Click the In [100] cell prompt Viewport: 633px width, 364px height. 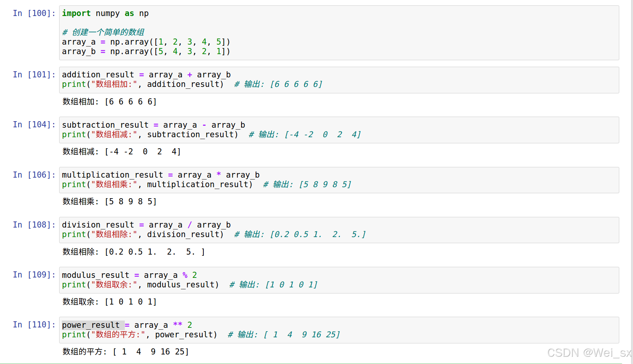coord(34,13)
